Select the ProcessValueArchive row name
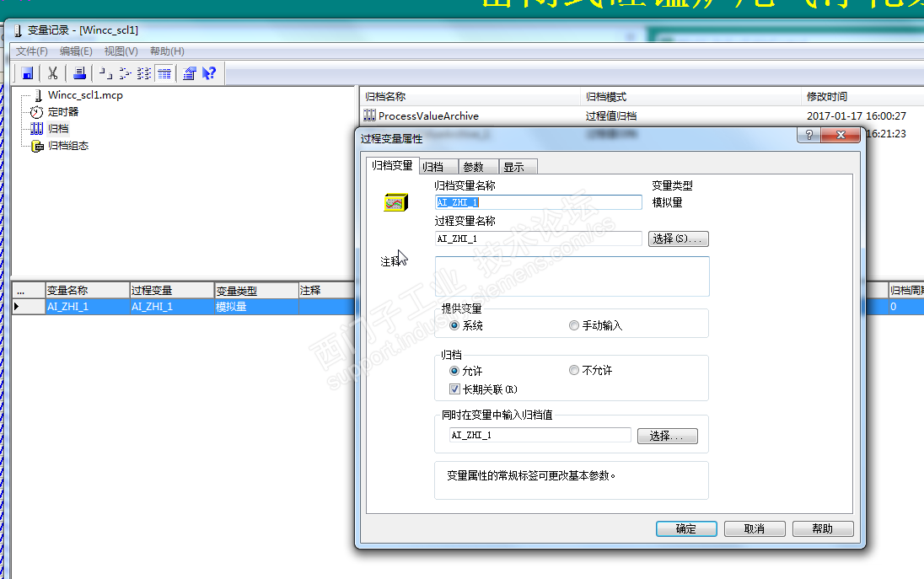The height and width of the screenshot is (579, 924). (428, 116)
